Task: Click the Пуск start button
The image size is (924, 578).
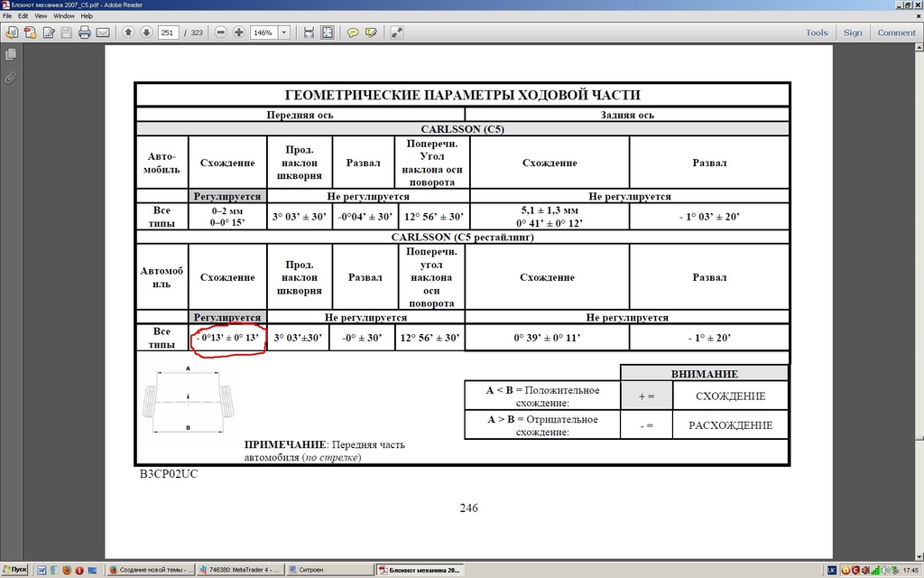Action: [14, 570]
